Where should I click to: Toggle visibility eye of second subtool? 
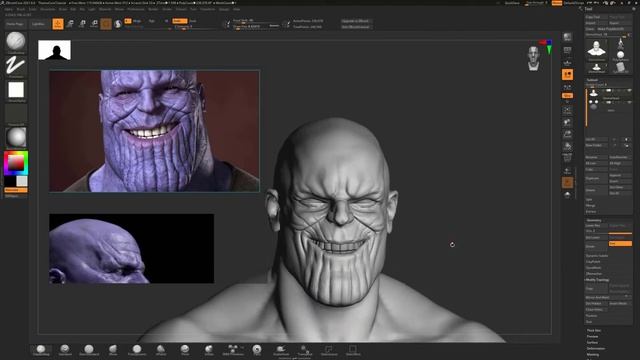[629, 102]
